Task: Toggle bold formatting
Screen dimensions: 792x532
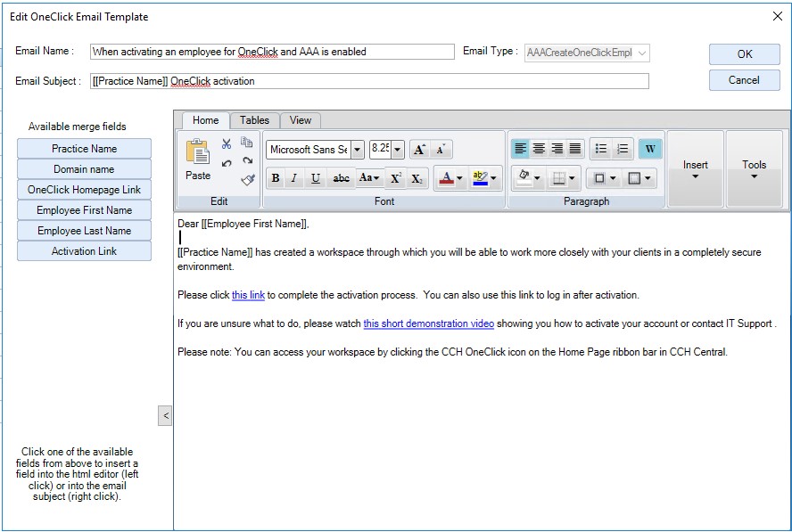Action: pos(276,178)
